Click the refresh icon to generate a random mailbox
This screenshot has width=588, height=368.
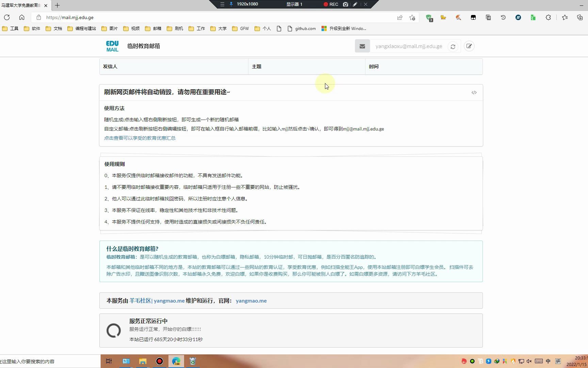(453, 46)
